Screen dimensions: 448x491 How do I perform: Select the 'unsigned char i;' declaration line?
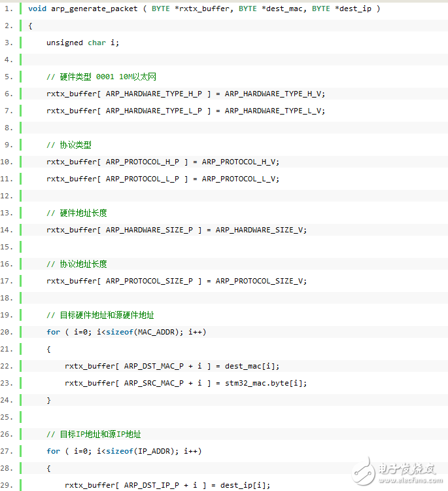click(82, 43)
